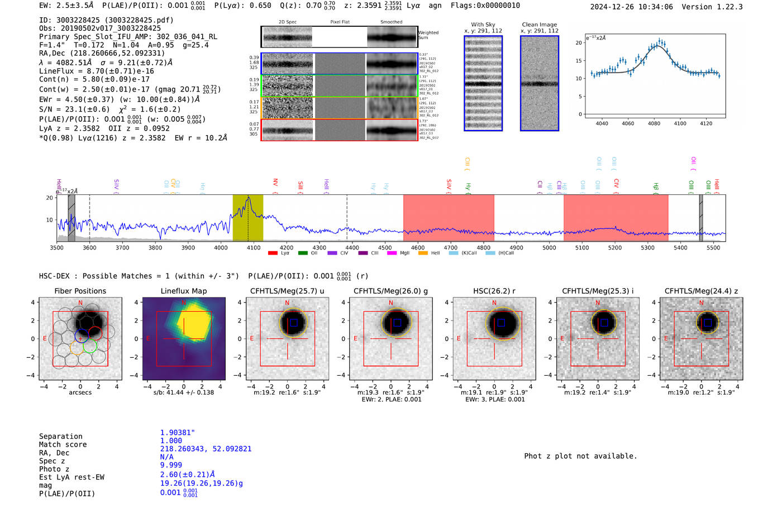Click the orange fiber circle in Fiber Positions

pyautogui.click(x=78, y=349)
